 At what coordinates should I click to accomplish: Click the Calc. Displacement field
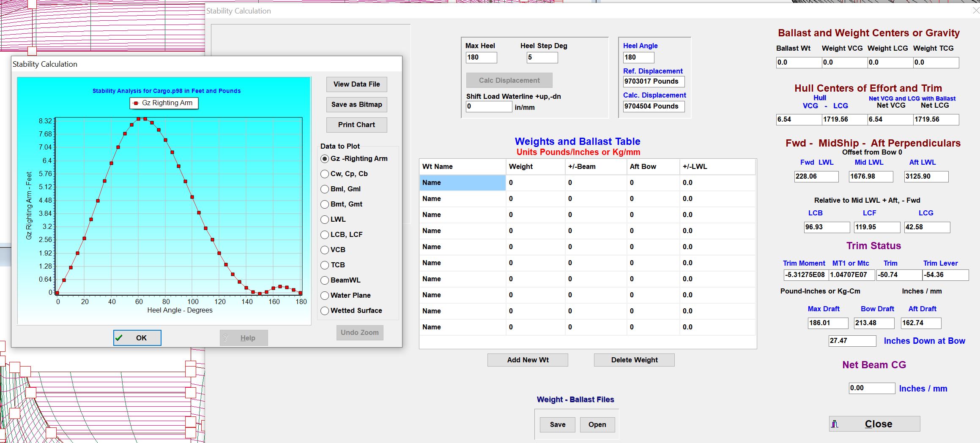point(654,106)
